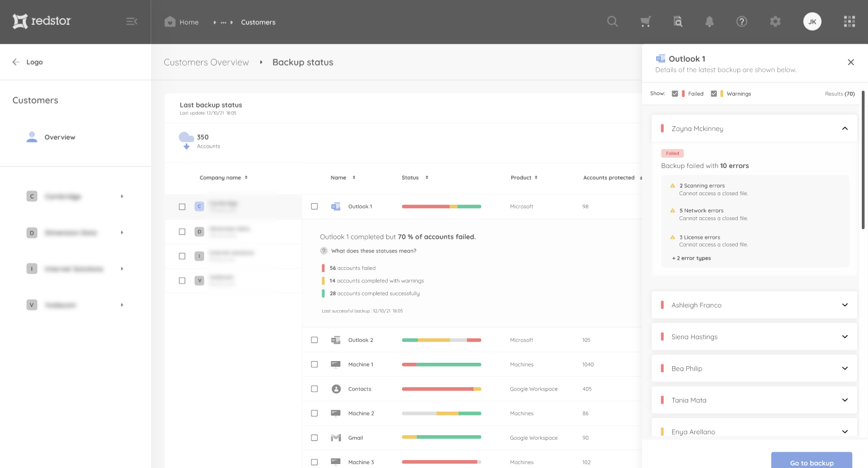Click Outlook icon in panel header
The height and width of the screenshot is (468, 868).
click(x=660, y=58)
